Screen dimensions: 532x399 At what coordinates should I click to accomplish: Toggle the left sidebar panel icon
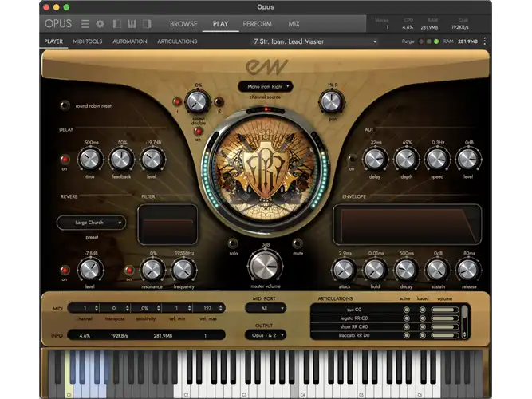(x=117, y=24)
